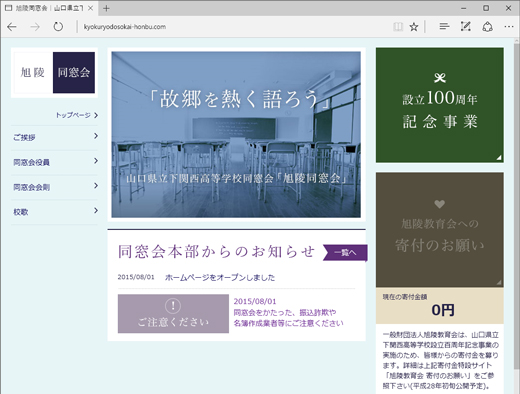This screenshot has height=394, width=520.
Task: Open the 同窓会会則 menu item
Action: (x=54, y=187)
